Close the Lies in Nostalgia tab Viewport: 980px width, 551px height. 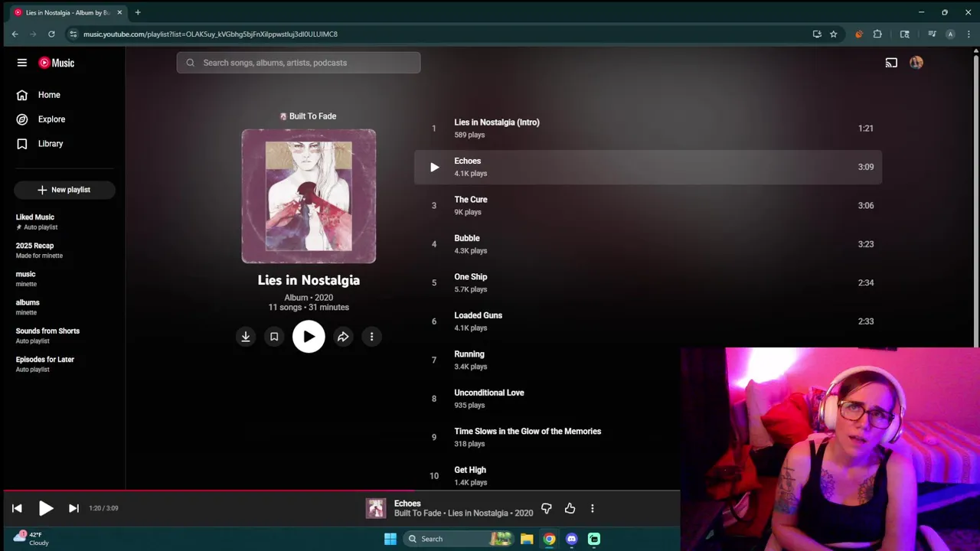(119, 12)
